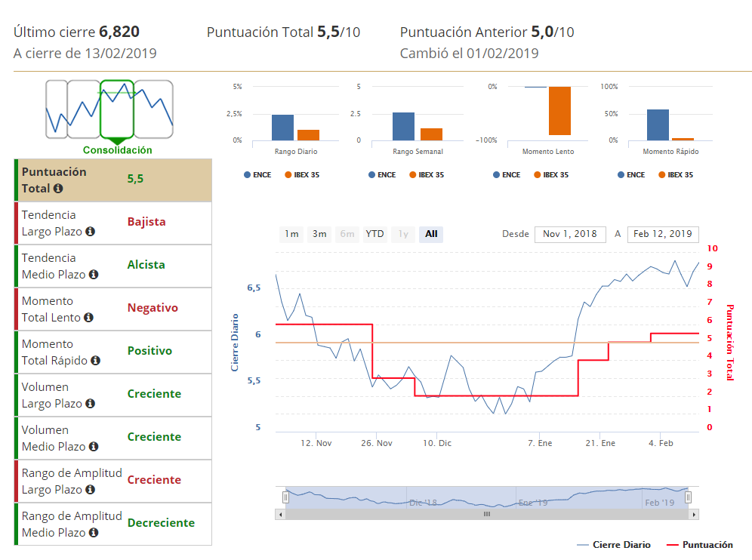Hide the Puntuación series via legend

tap(700, 545)
